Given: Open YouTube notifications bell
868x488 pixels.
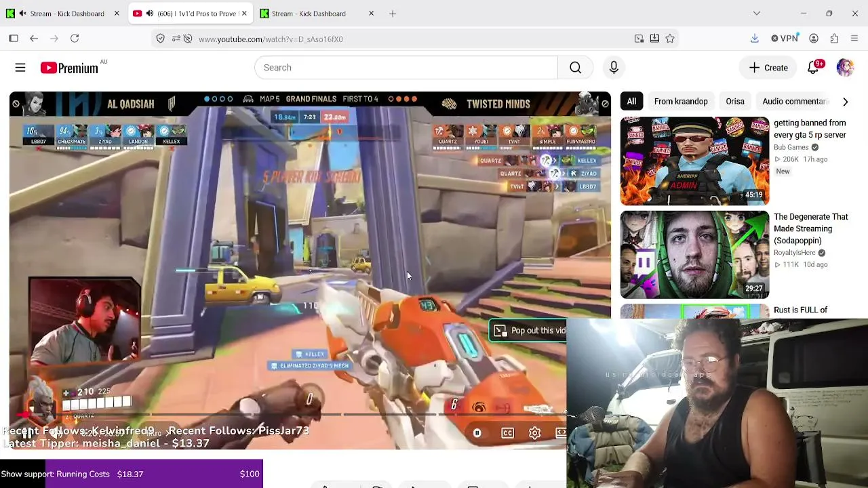Looking at the screenshot, I should tap(814, 67).
